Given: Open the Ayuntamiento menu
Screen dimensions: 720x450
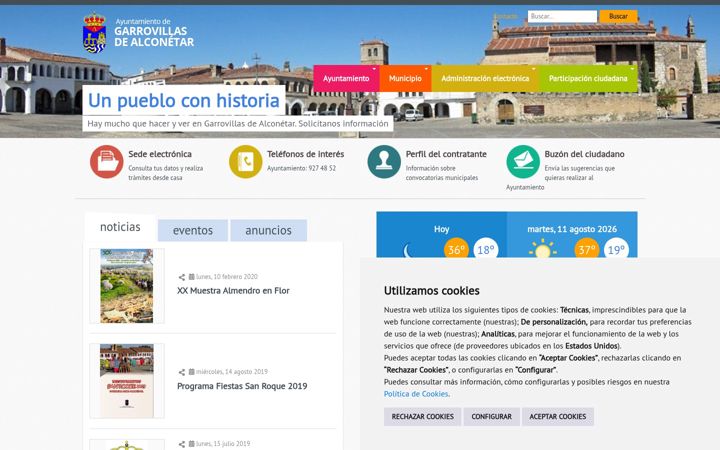Looking at the screenshot, I should [x=346, y=79].
